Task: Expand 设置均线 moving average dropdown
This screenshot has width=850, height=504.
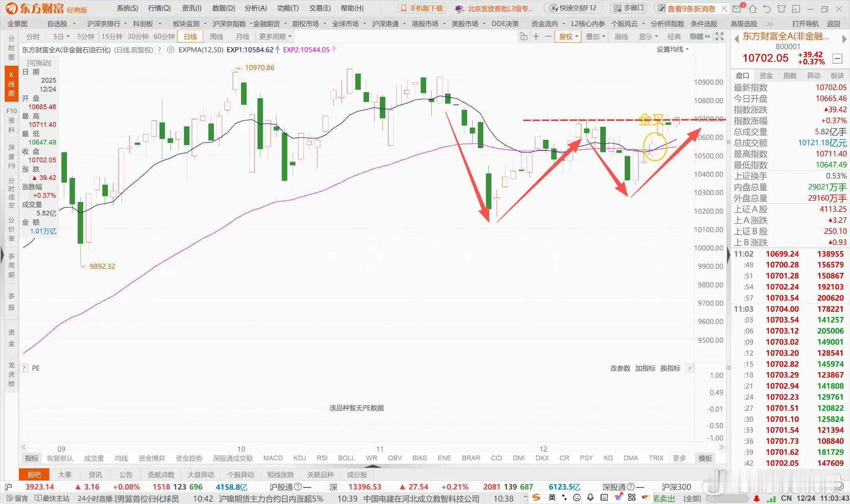Action: 672,50
